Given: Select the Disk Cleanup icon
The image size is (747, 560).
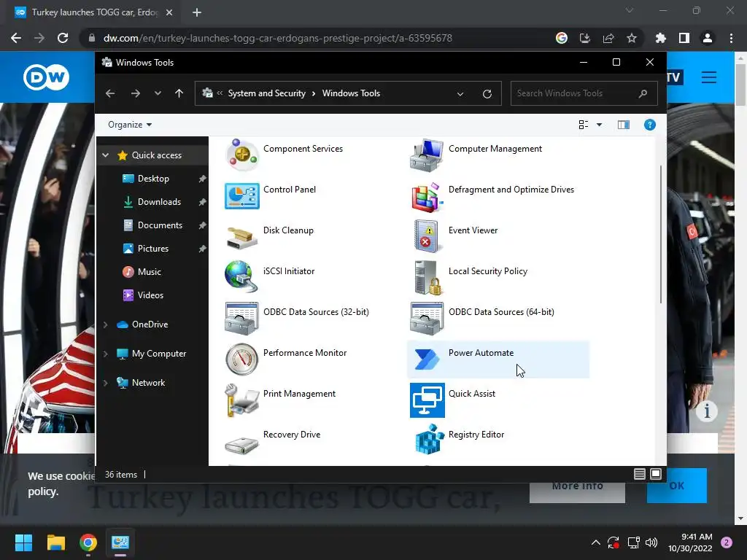Looking at the screenshot, I should (x=242, y=237).
